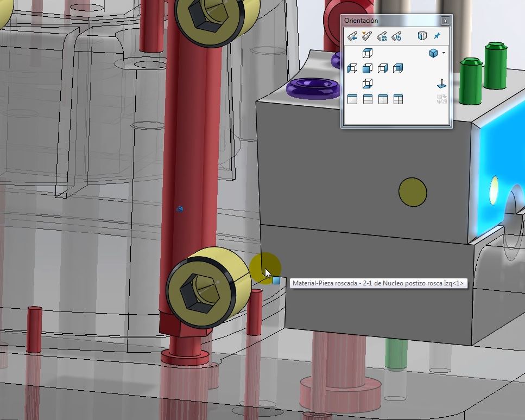Split viewport into two vertical views
The image size is (525, 420).
click(x=383, y=99)
